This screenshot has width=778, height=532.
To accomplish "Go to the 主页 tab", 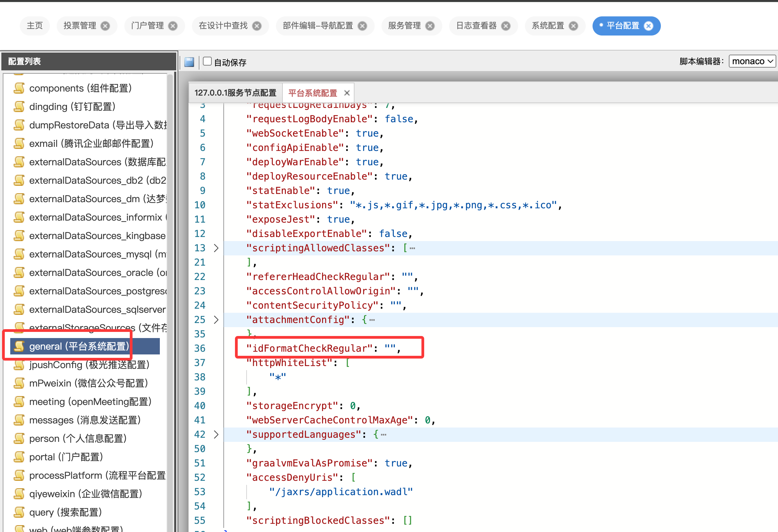I will pos(35,26).
